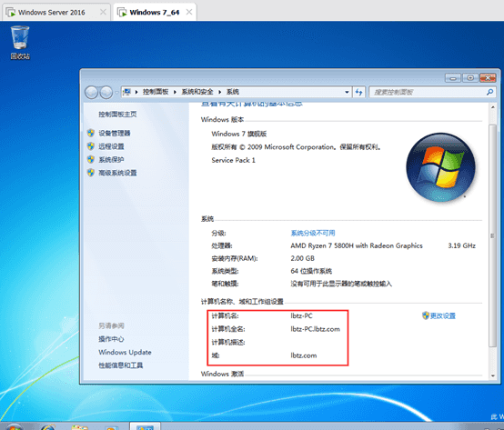Open 性能信息和工具 link
This screenshot has height=430, width=504.
(121, 365)
